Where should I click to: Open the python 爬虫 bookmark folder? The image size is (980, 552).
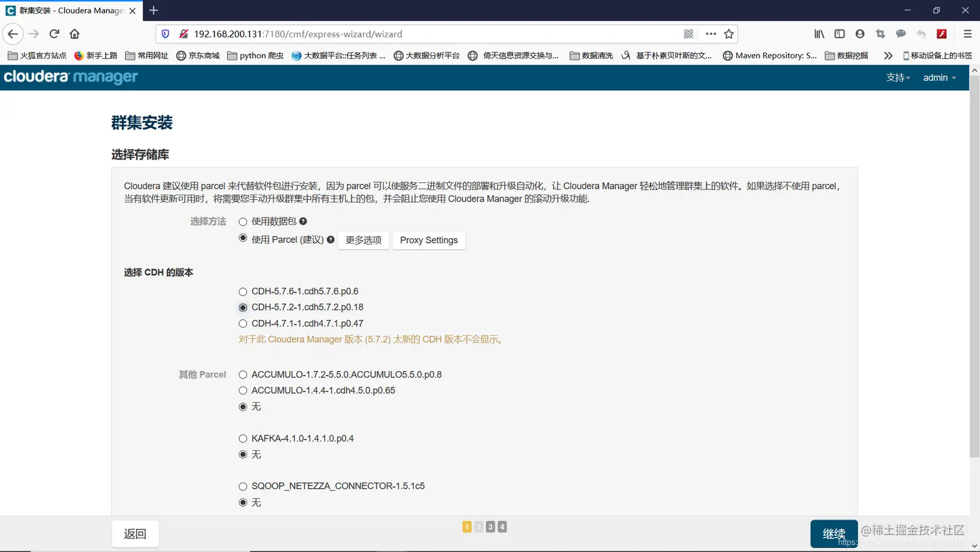click(255, 56)
